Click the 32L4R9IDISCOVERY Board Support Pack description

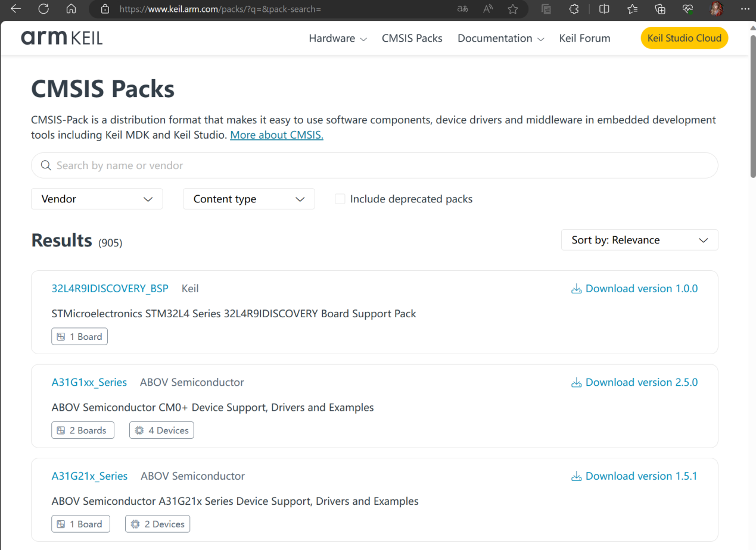click(x=234, y=314)
